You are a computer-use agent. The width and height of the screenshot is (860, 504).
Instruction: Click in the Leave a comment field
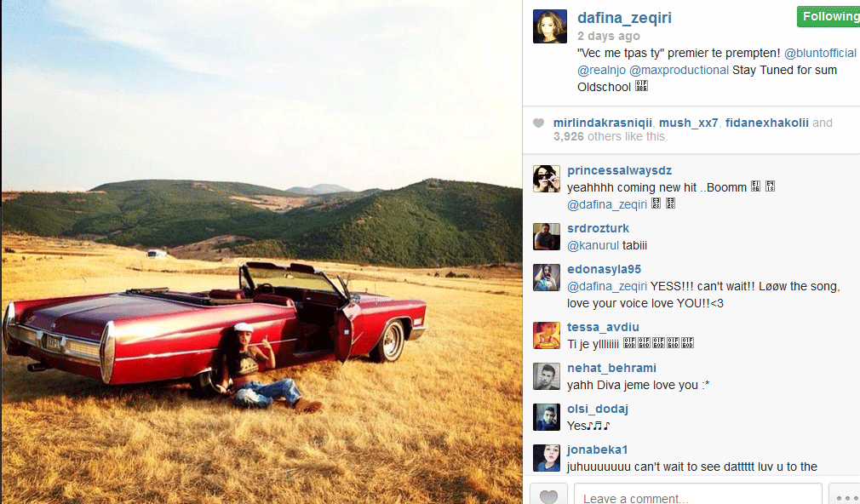point(697,495)
